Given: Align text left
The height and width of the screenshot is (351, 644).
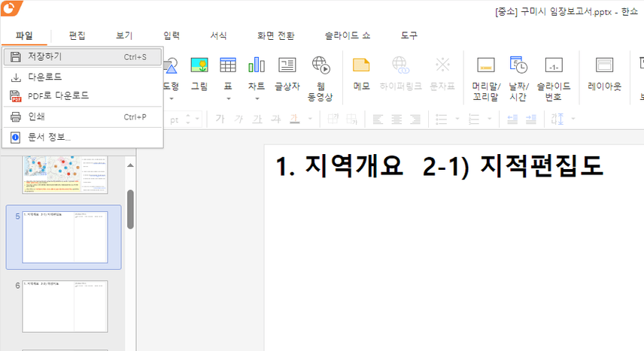Looking at the screenshot, I should click(x=378, y=119).
